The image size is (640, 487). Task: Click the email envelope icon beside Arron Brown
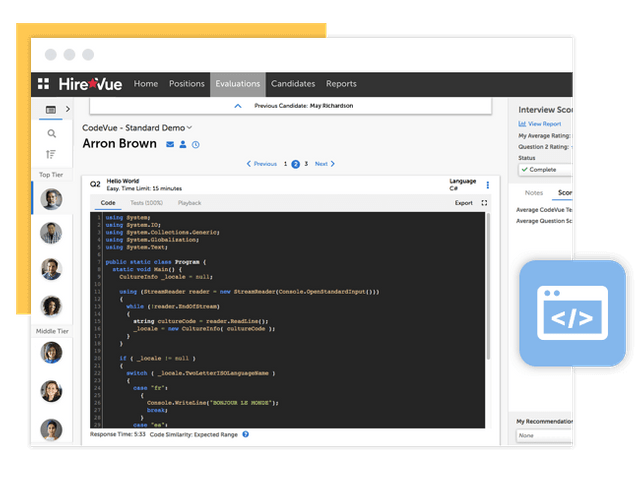170,145
